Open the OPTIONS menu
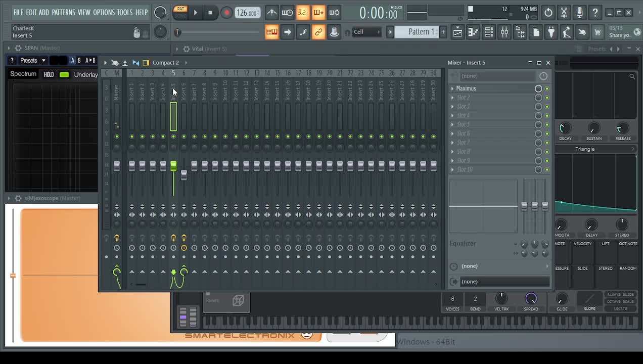643x364 pixels. [104, 12]
